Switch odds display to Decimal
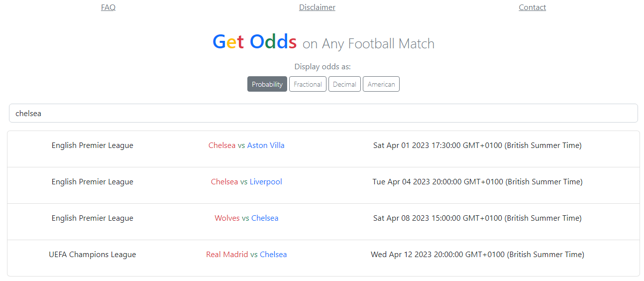 (x=344, y=84)
